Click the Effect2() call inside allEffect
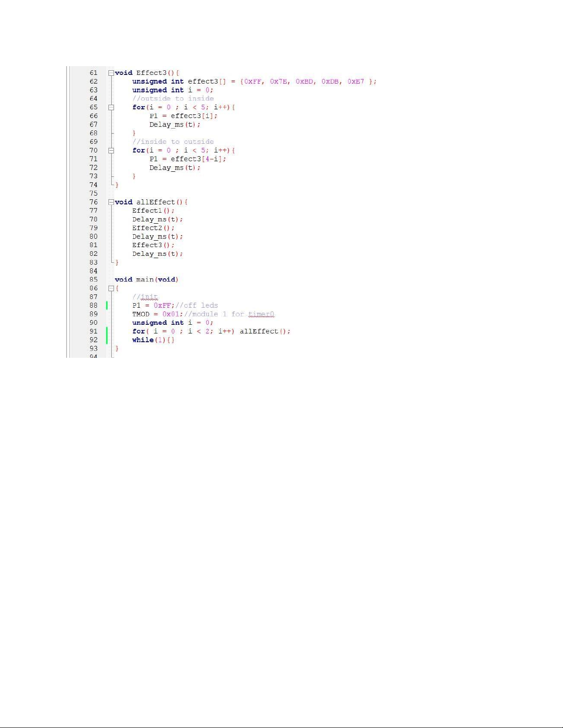 [153, 228]
